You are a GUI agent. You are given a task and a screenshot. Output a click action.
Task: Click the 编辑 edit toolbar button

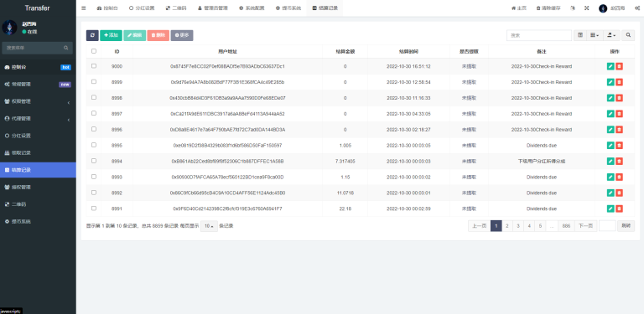(x=135, y=35)
